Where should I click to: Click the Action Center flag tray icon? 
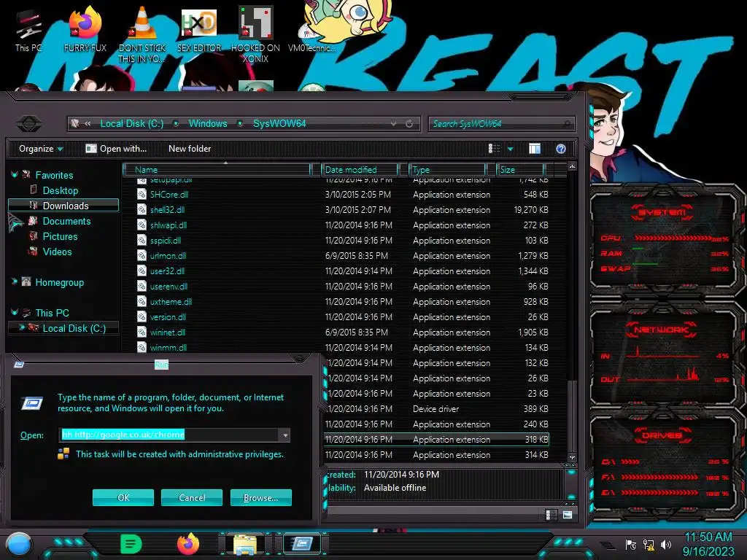point(631,544)
